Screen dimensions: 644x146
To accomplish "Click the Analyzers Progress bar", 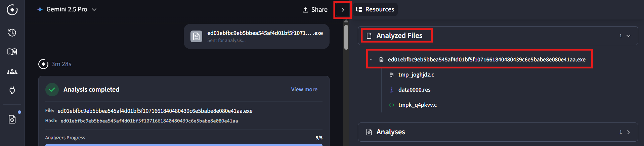I will (x=184, y=145).
